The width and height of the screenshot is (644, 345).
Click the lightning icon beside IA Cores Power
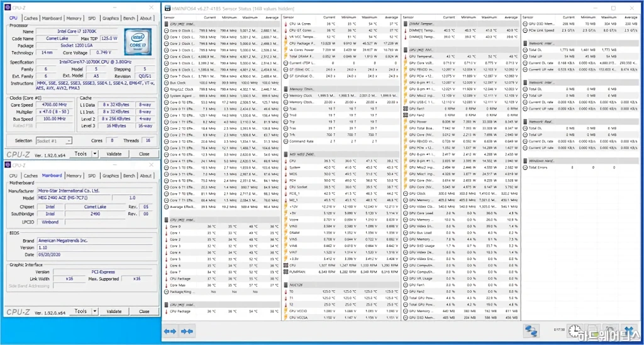click(x=286, y=50)
